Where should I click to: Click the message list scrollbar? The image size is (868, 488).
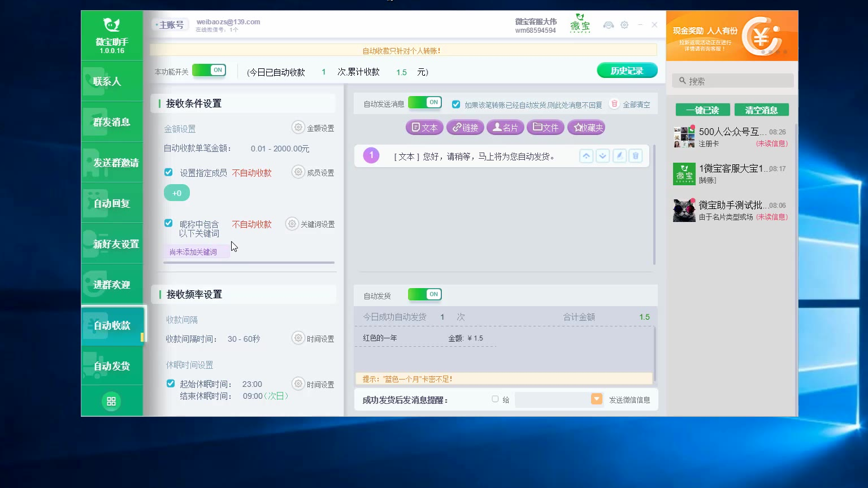[654, 204]
